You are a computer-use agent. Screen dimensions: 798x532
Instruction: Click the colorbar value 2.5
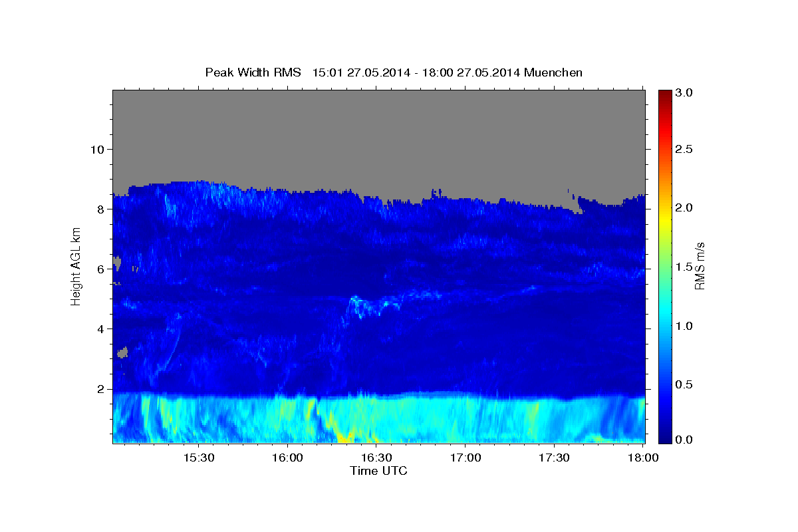684,149
